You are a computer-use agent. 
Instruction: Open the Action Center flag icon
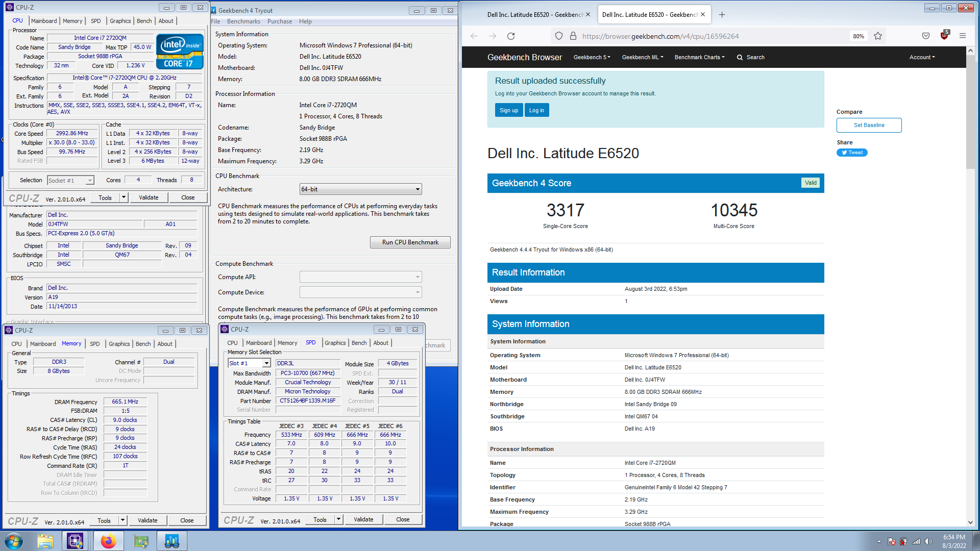coord(891,542)
